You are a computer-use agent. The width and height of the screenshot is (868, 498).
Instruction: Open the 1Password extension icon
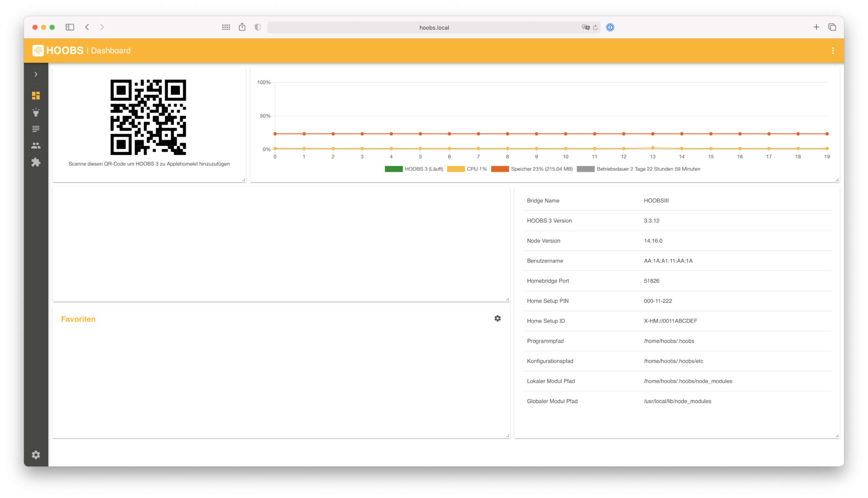pos(610,27)
